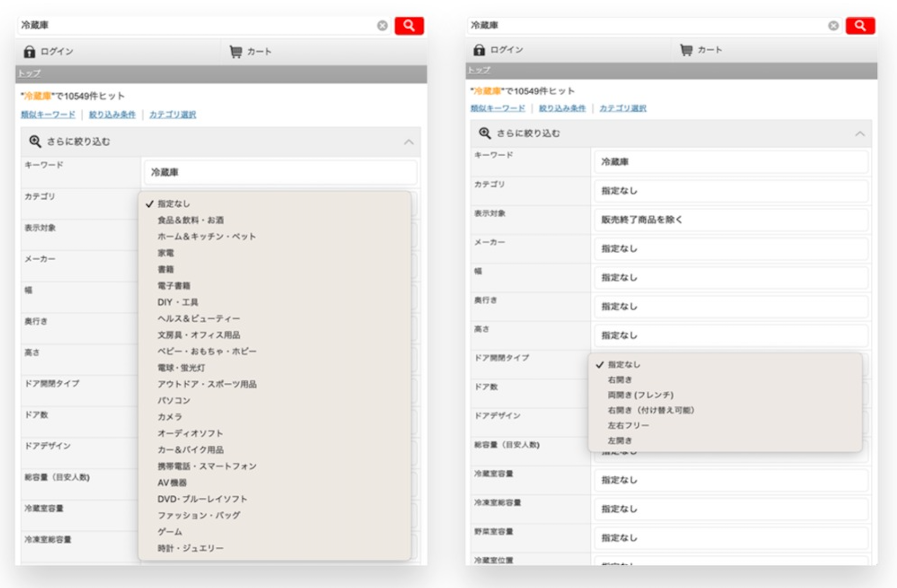Click the right panel's cart icon

[x=686, y=49]
